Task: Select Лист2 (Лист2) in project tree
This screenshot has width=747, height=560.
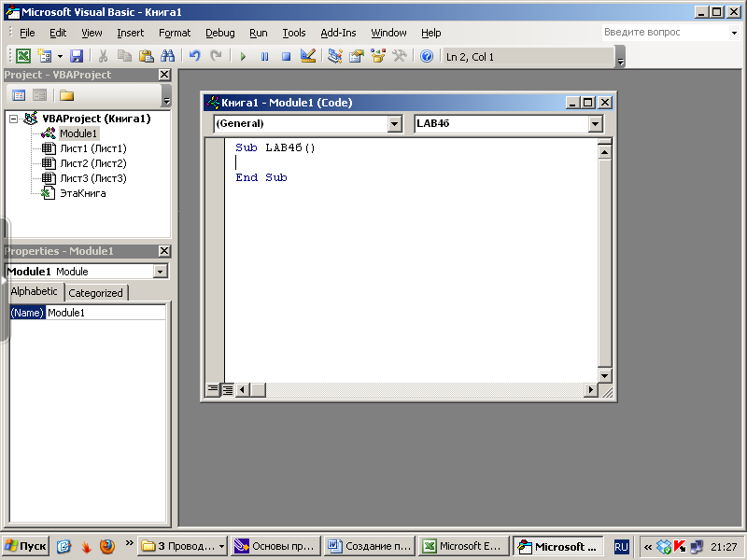Action: (92, 163)
